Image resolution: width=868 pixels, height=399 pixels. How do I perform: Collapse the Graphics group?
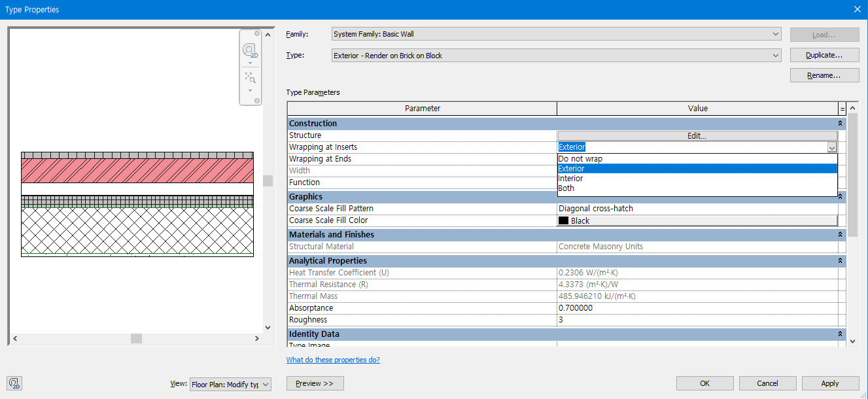point(840,197)
